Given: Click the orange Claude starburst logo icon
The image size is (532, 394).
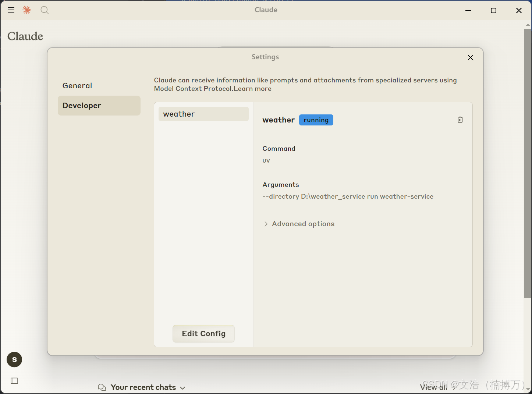Looking at the screenshot, I should pos(26,10).
